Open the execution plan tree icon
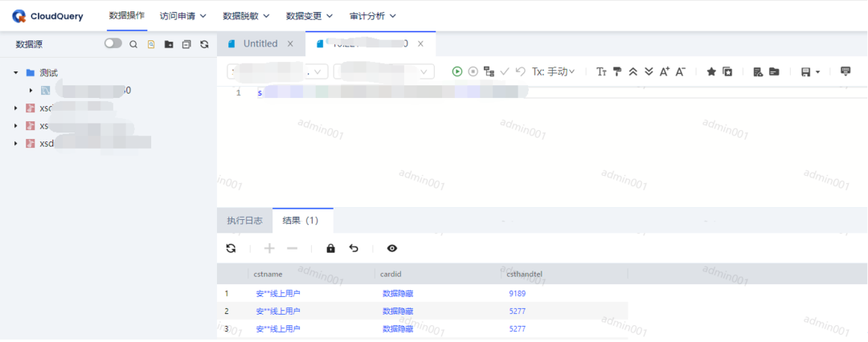The image size is (868, 342). [x=489, y=71]
